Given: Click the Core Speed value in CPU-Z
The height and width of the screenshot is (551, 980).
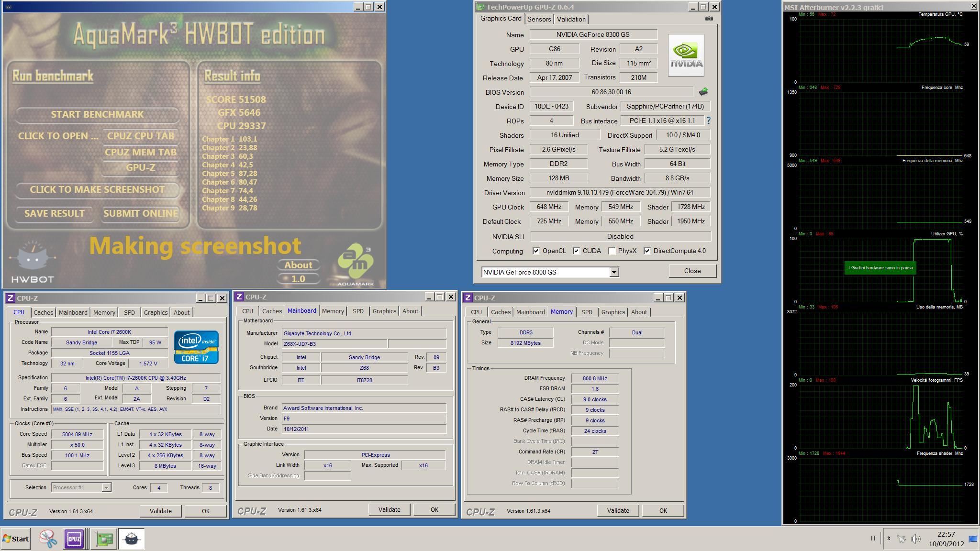Looking at the screenshot, I should tap(77, 434).
